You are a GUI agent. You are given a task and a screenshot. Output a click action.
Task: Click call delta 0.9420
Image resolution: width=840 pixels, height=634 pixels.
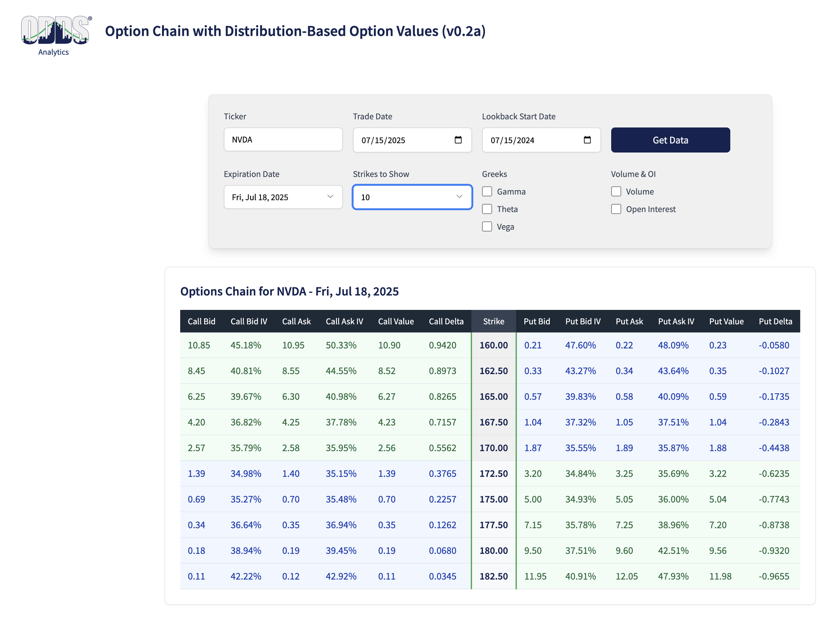[442, 345]
